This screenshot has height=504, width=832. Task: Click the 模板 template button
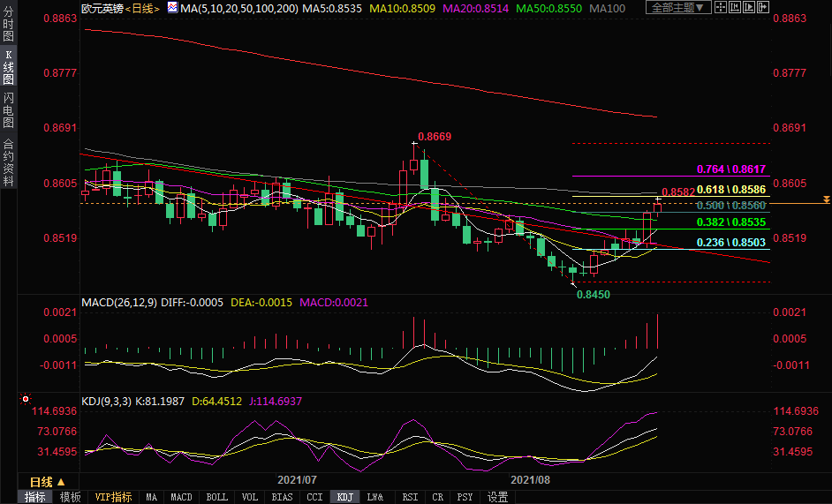click(70, 497)
